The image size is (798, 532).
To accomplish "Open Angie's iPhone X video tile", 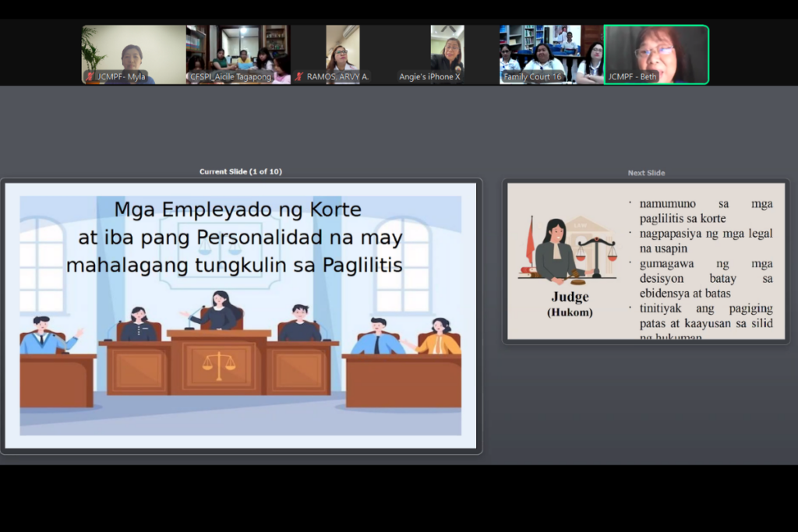I will 447,54.
